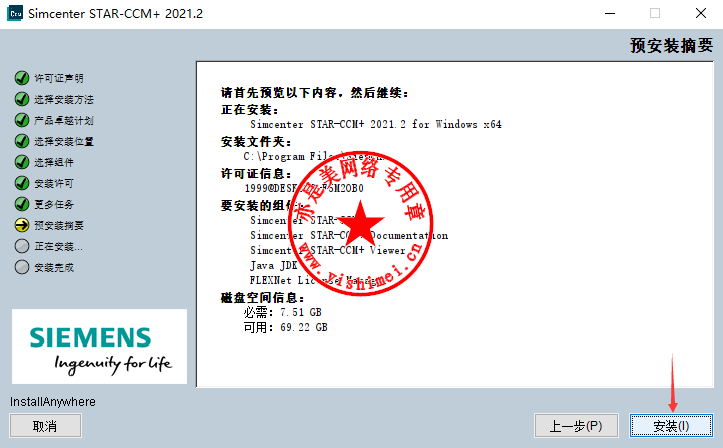The height and width of the screenshot is (448, 723).
Task: Click the yellow arrow beside 预安装摘要
Action: [x=22, y=225]
